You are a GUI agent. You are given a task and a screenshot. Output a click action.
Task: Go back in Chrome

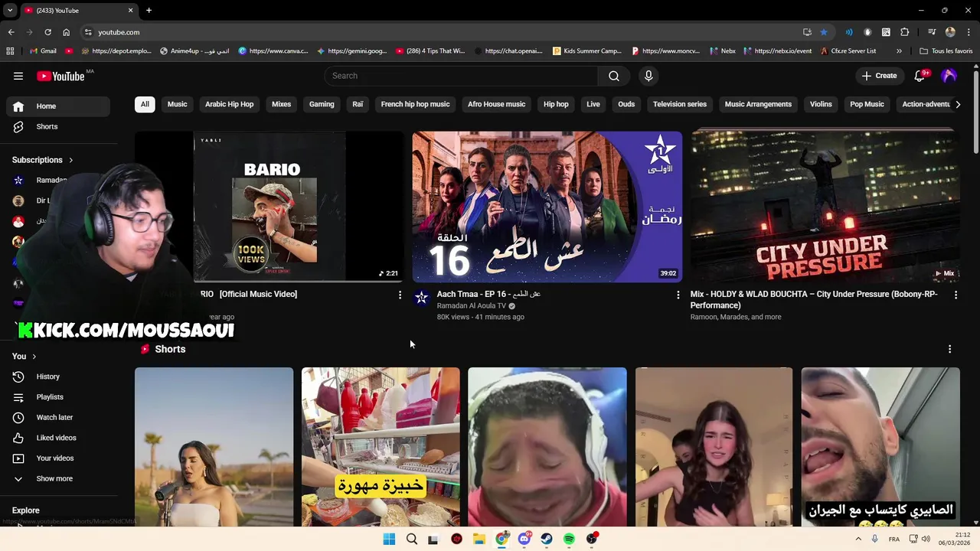11,32
